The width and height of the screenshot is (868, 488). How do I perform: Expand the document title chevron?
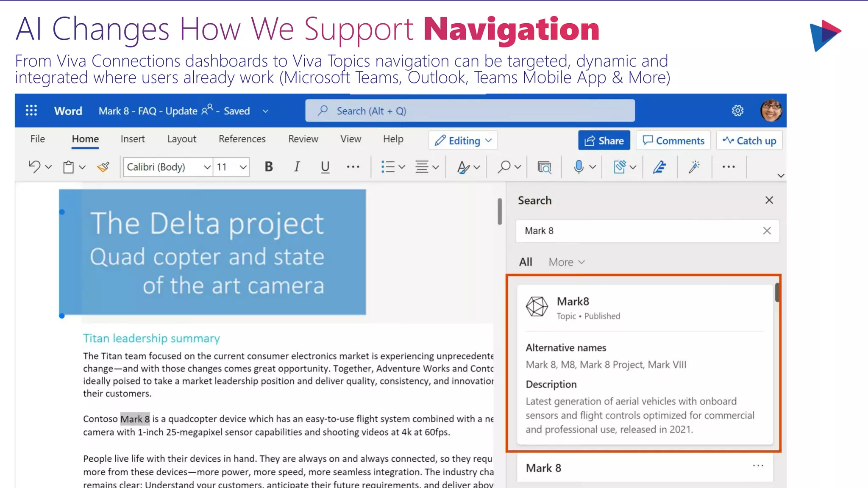pyautogui.click(x=265, y=111)
